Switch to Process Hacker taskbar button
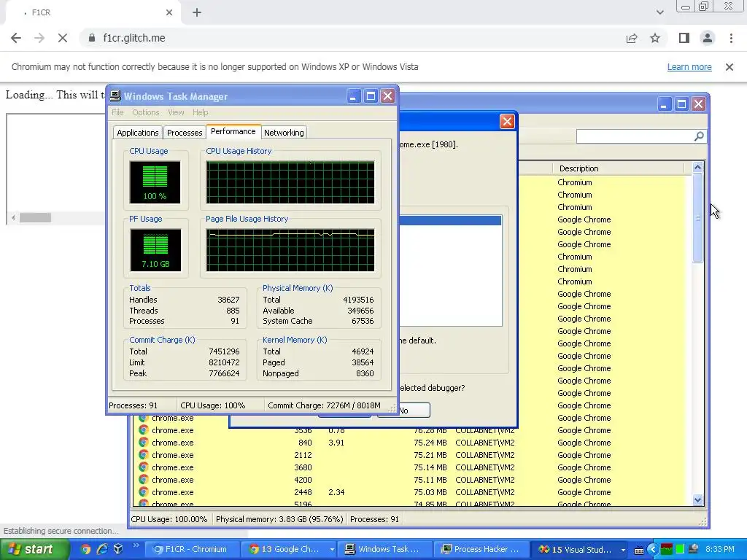This screenshot has height=560, width=747. [x=481, y=550]
